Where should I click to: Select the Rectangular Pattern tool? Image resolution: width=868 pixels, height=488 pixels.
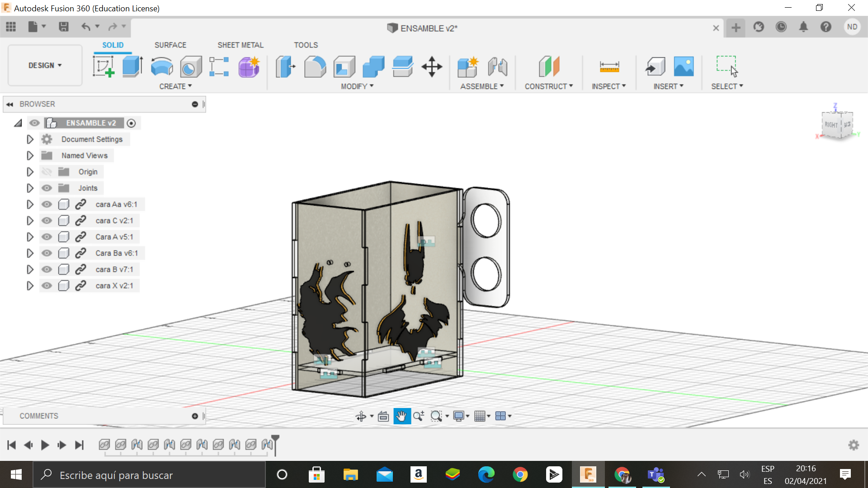click(x=219, y=67)
